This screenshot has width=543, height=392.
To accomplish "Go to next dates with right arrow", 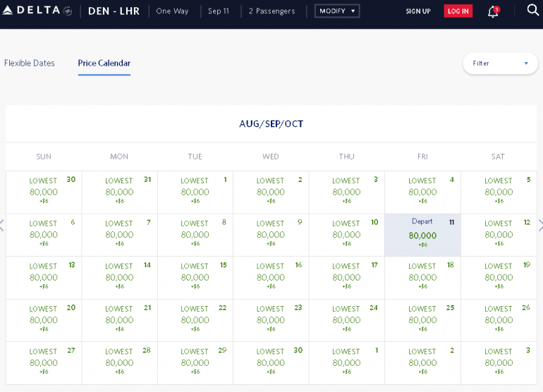I will 540,226.
